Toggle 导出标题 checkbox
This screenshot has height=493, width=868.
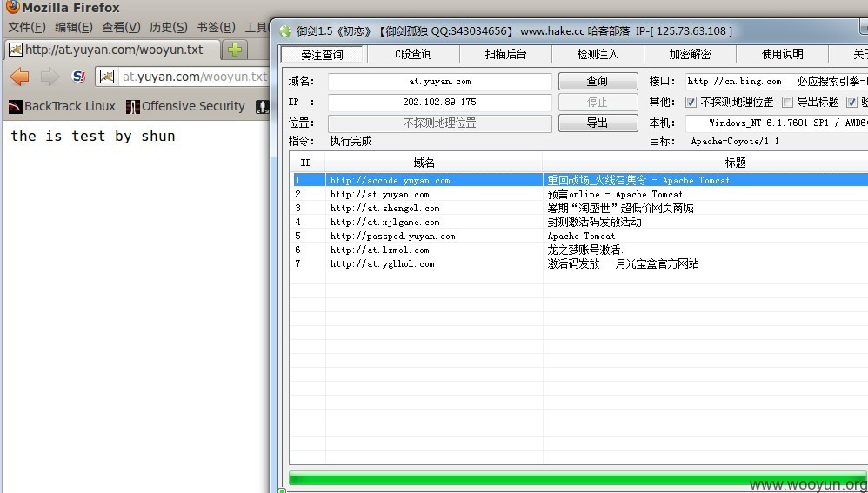(787, 102)
